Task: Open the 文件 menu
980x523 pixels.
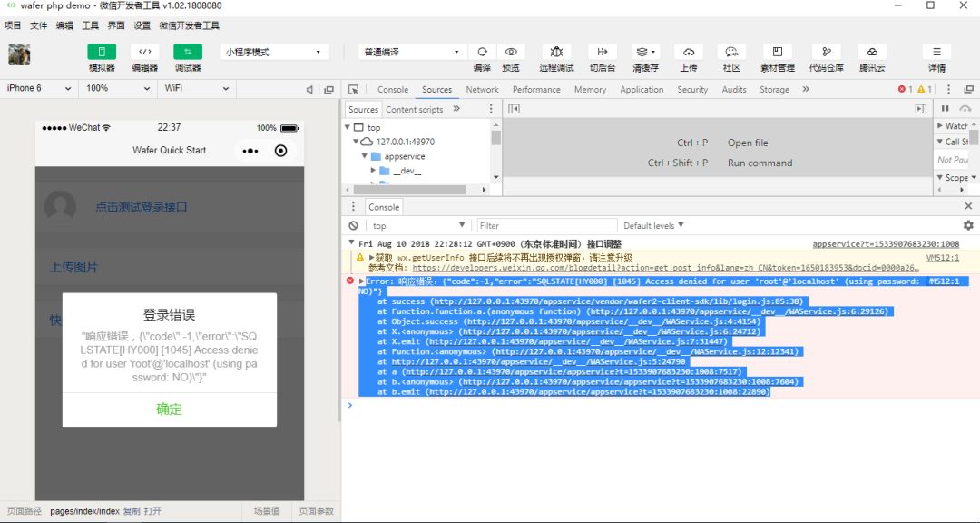Action: click(x=39, y=25)
